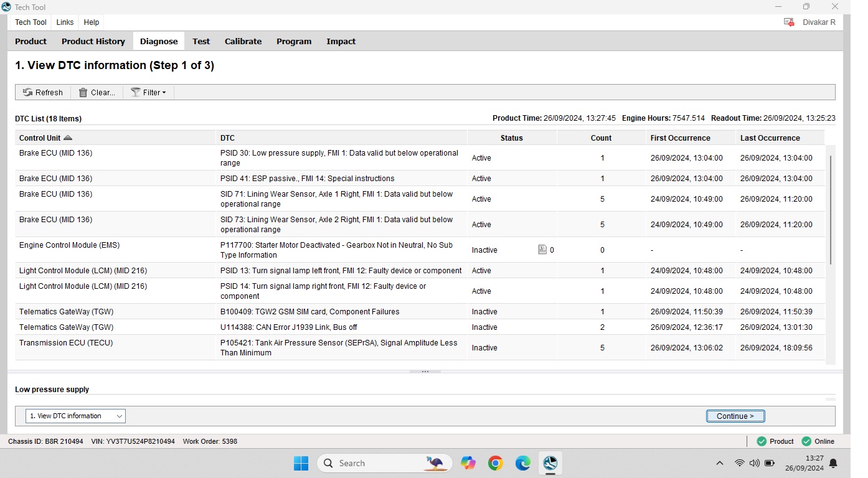868x478 pixels.
Task: Switch to the Program tab
Action: (x=294, y=42)
